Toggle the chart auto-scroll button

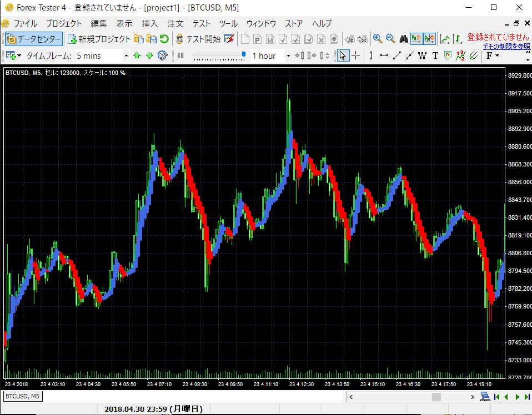416,39
